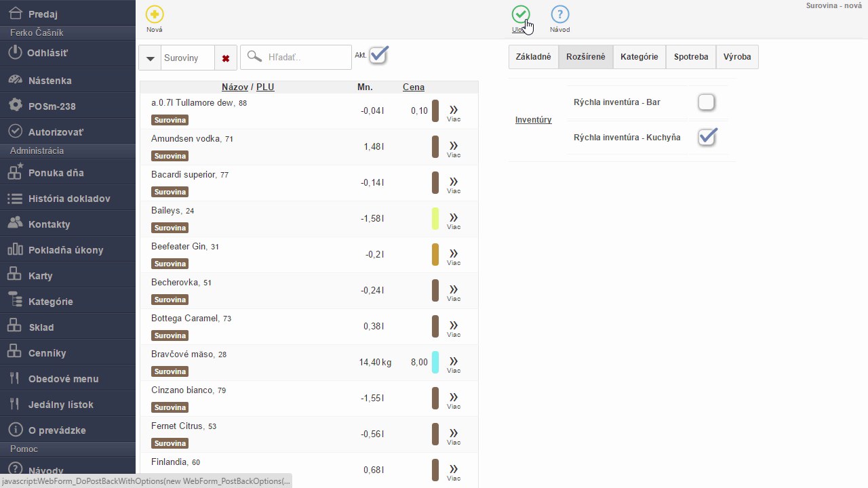The image size is (868, 488).
Task: Expand Viac for Baileys
Action: 454,220
